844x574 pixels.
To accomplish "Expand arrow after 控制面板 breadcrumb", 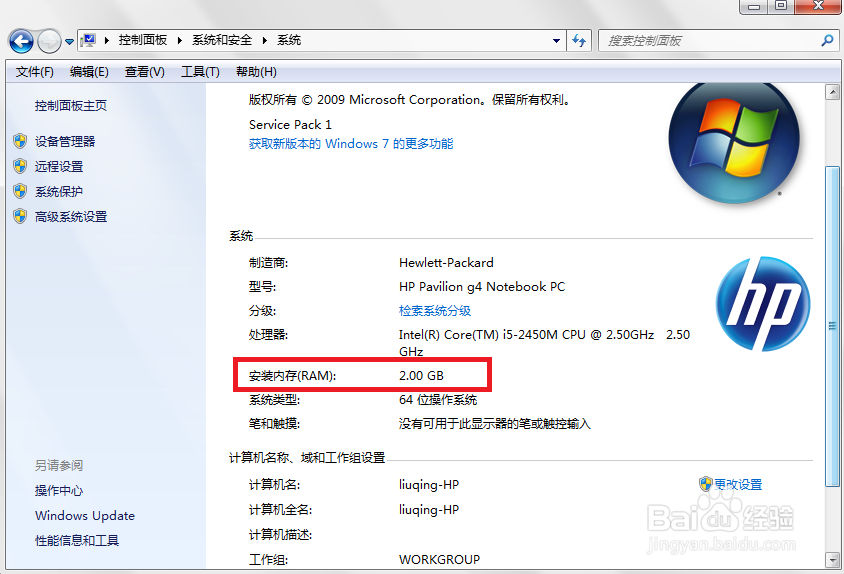I will click(179, 40).
